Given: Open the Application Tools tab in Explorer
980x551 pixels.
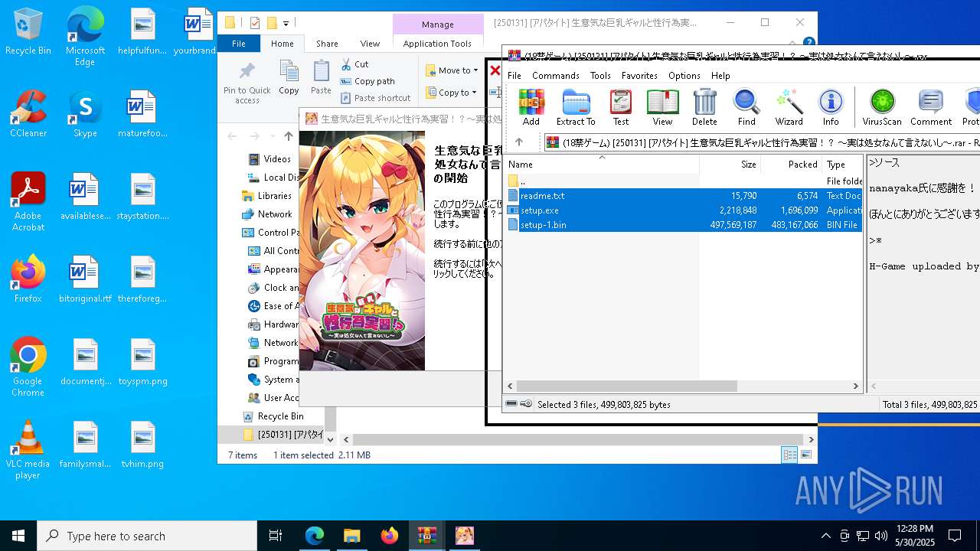Looking at the screenshot, I should point(437,44).
